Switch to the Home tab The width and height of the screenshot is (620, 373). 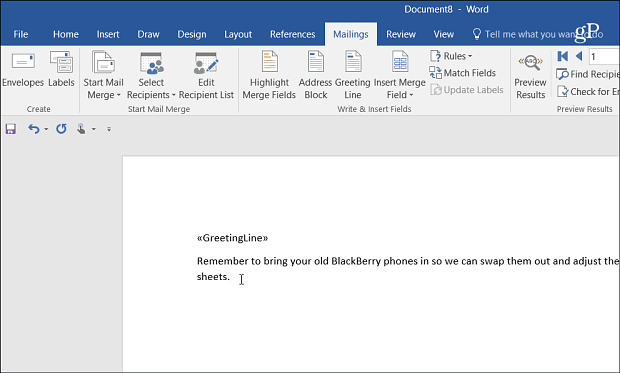click(66, 34)
